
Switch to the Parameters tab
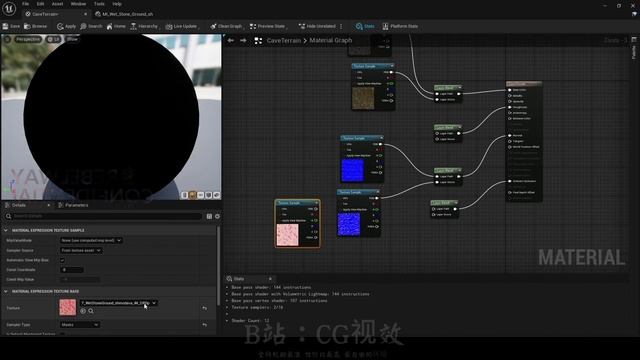(x=73, y=205)
